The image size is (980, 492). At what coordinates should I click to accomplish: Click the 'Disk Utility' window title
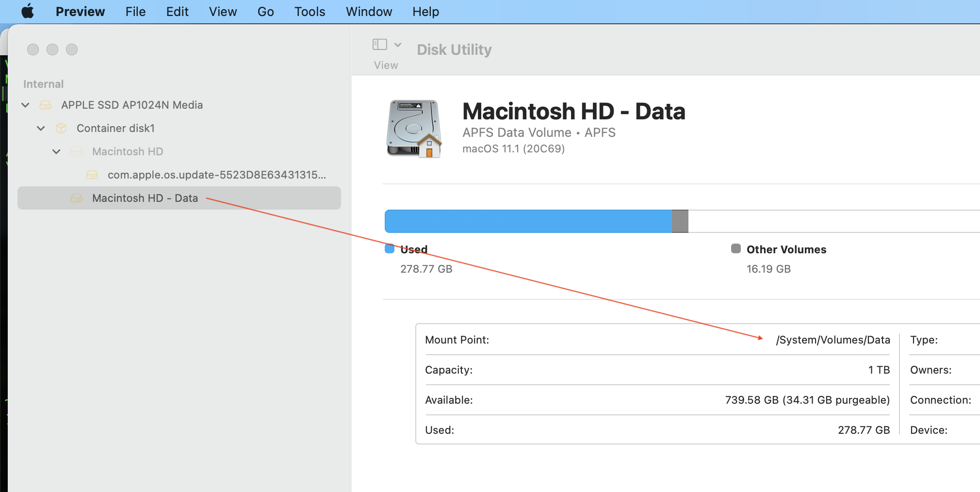(455, 49)
